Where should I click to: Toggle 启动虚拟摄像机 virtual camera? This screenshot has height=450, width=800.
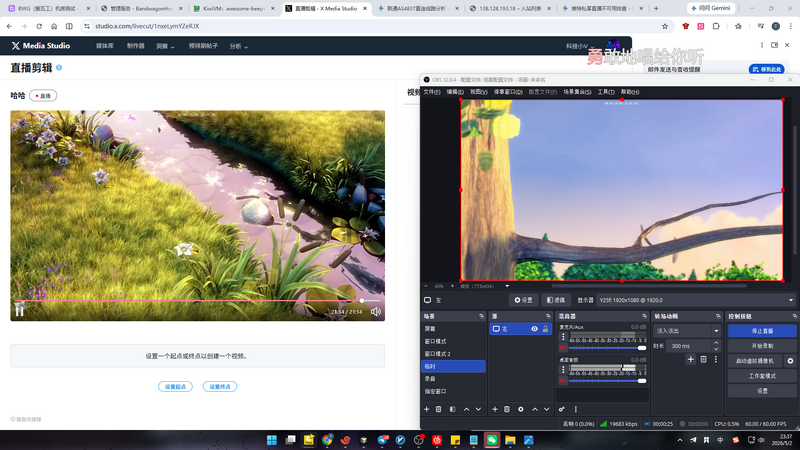pos(755,361)
